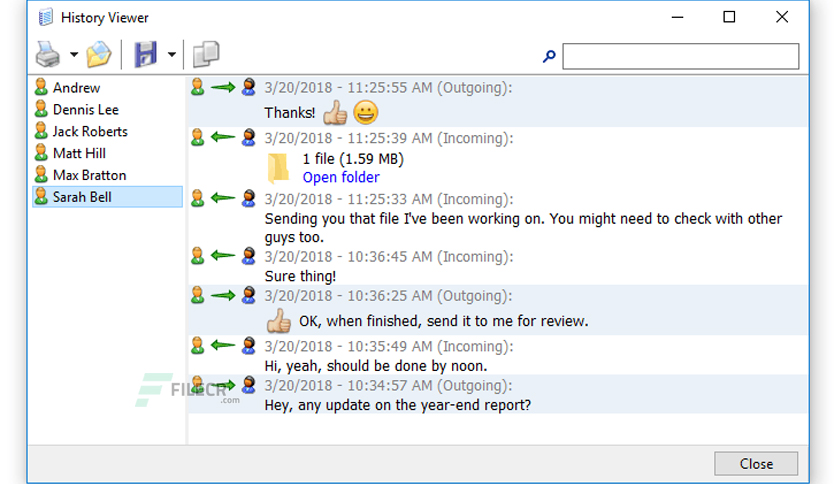836x484 pixels.
Task: Click the 'Thanks!' message text
Action: coord(290,113)
